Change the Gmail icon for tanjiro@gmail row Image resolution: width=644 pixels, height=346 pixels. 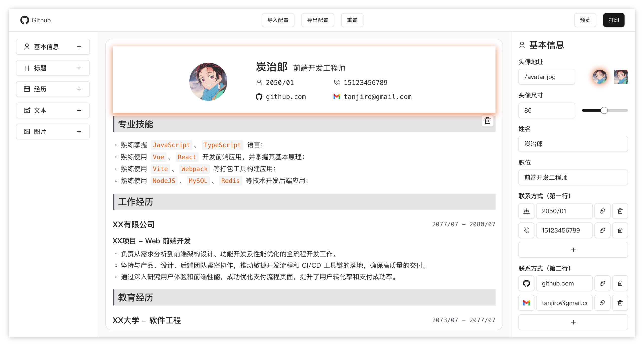[526, 303]
